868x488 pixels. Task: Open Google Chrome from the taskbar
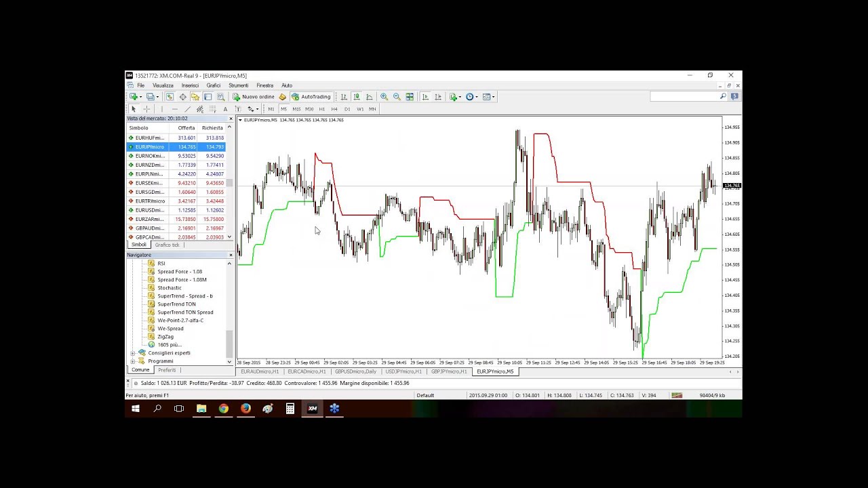(223, 409)
